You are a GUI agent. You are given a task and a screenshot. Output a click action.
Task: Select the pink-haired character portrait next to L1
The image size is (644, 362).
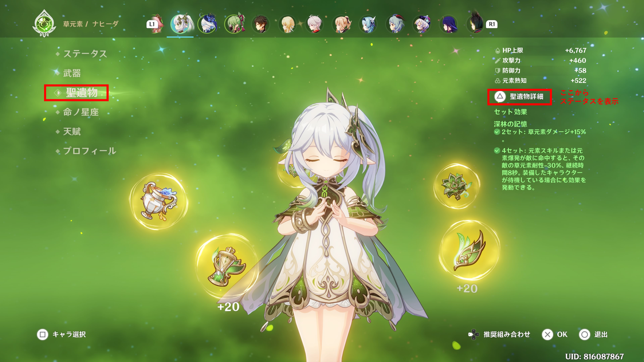159,24
